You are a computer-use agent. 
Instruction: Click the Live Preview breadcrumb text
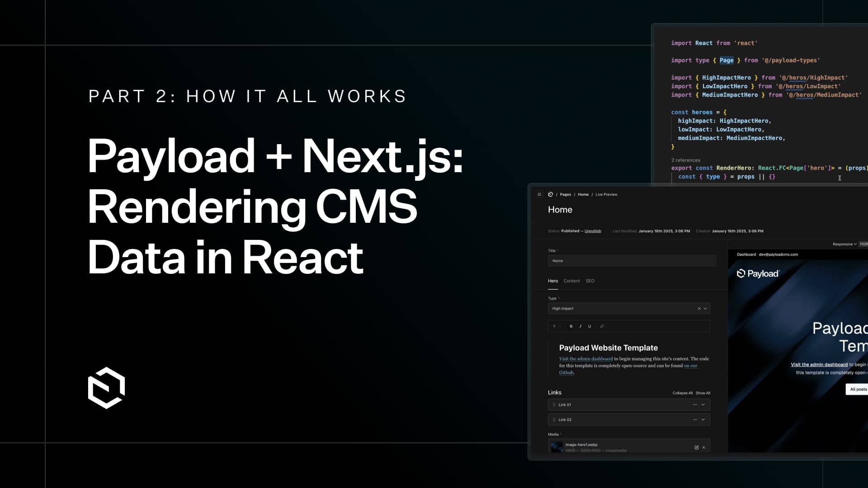click(606, 194)
